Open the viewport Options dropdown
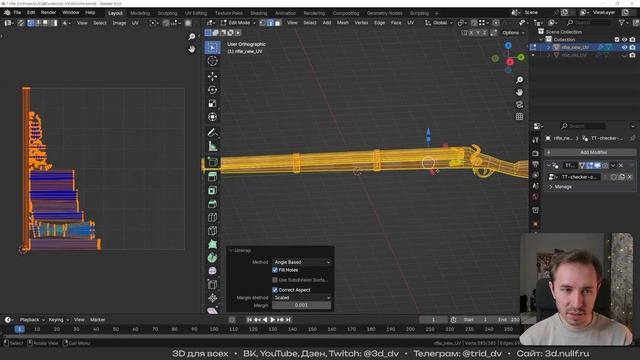This screenshot has width=640, height=360. [513, 33]
